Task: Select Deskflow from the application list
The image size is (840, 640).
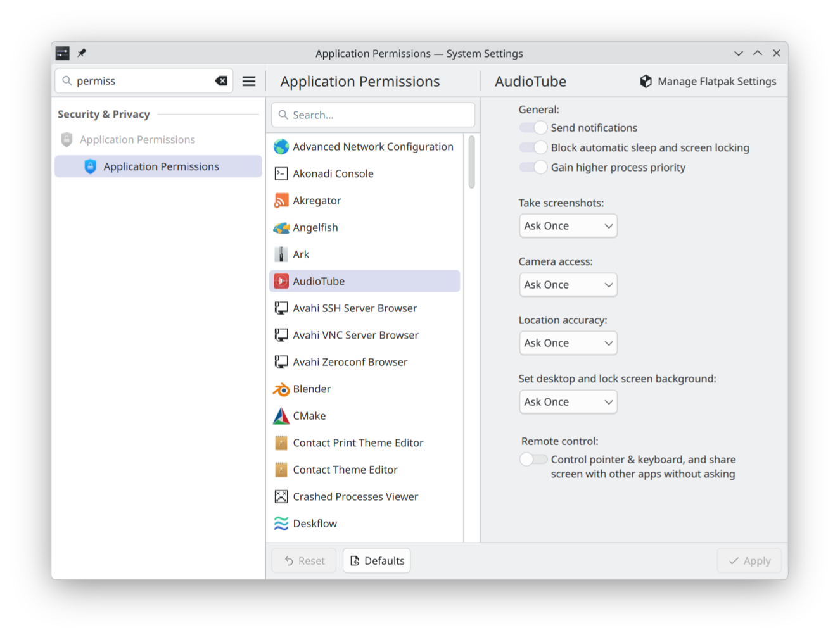Action: [x=315, y=523]
